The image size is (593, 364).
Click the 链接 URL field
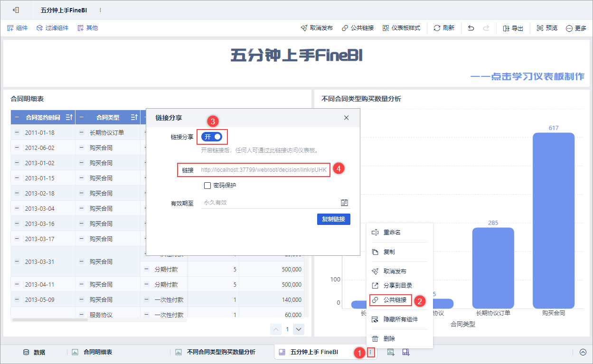[264, 170]
